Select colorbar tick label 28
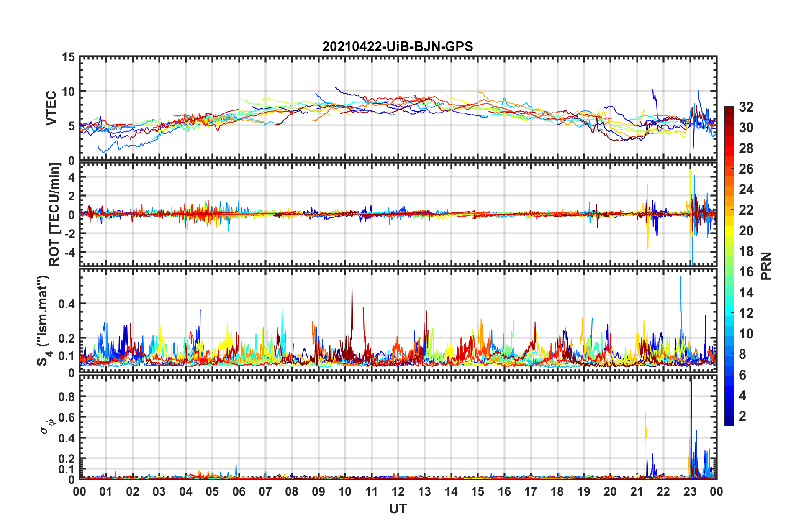 (746, 148)
